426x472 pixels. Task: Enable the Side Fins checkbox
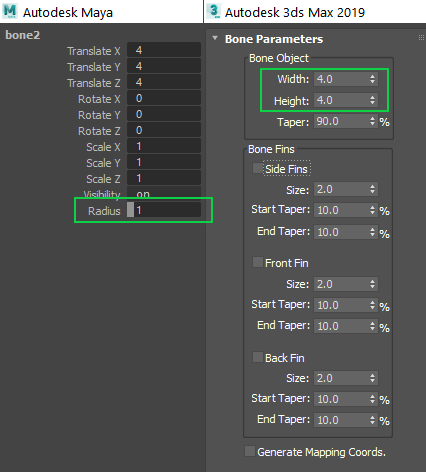point(258,168)
